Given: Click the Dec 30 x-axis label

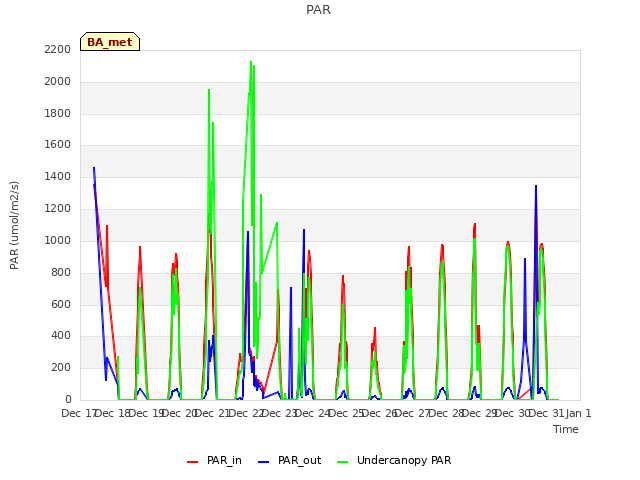Looking at the screenshot, I should 513,413.
